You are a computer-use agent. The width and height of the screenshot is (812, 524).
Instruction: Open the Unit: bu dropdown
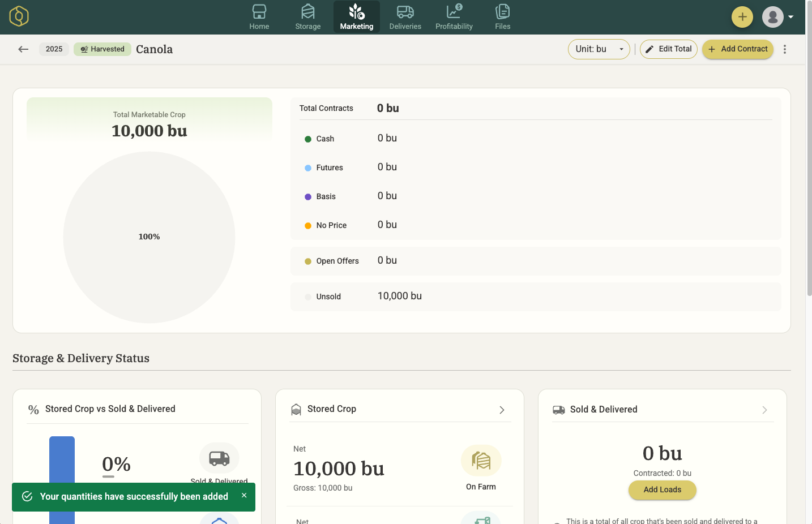pos(599,49)
